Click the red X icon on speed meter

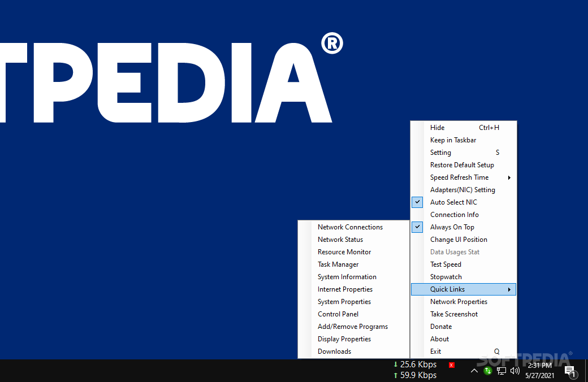(x=452, y=364)
